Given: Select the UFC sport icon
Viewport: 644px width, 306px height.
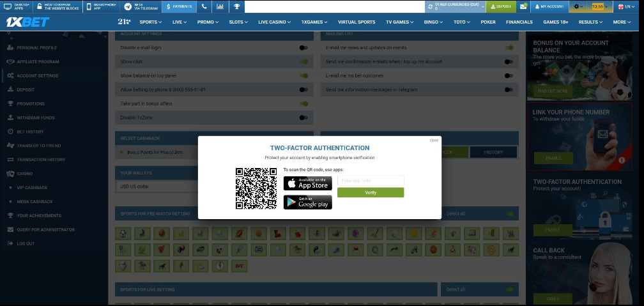Looking at the screenshot, I should click(239, 266).
